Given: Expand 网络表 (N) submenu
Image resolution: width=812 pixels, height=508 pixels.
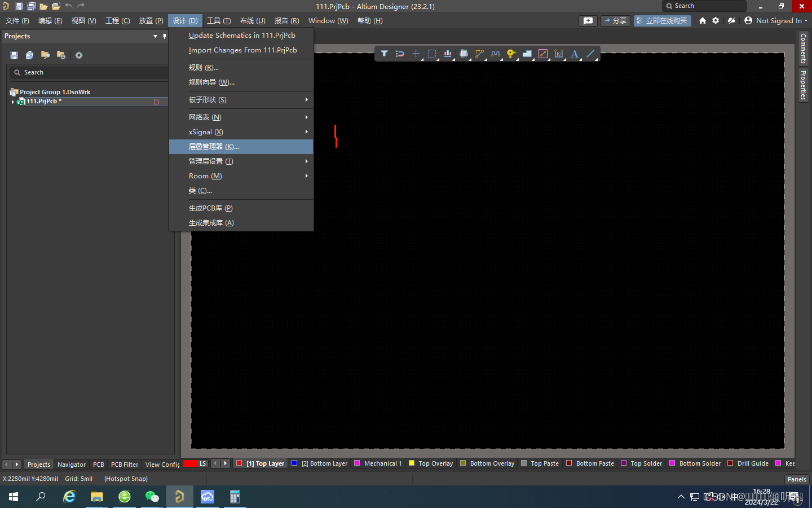Looking at the screenshot, I should [241, 117].
